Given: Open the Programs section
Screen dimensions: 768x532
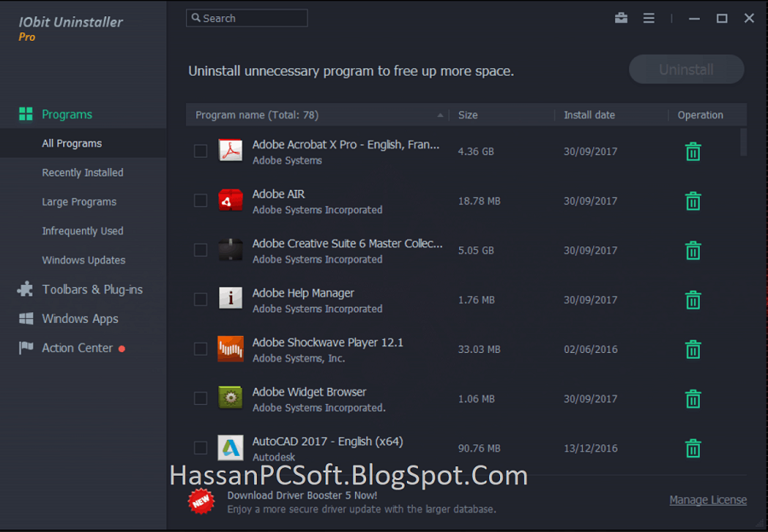Looking at the screenshot, I should click(67, 114).
